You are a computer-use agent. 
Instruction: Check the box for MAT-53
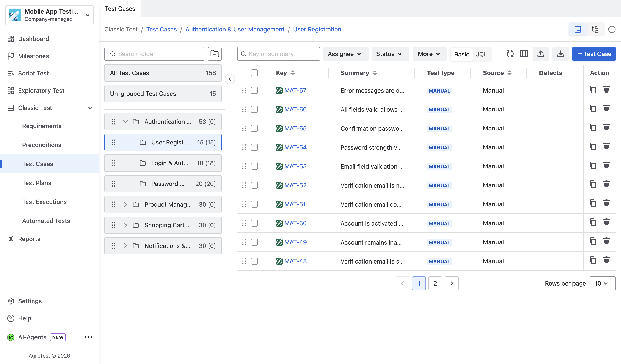[254, 166]
